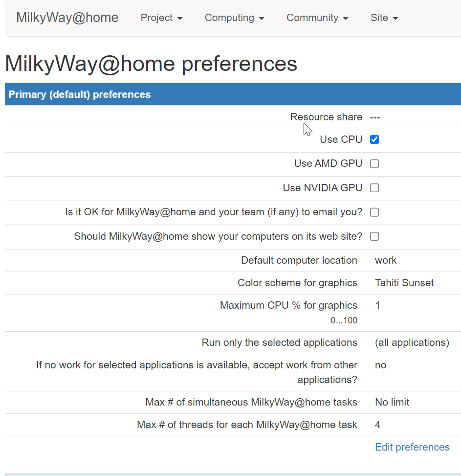Enable the Use AMD GPU checkbox
The height and width of the screenshot is (476, 461).
(374, 163)
